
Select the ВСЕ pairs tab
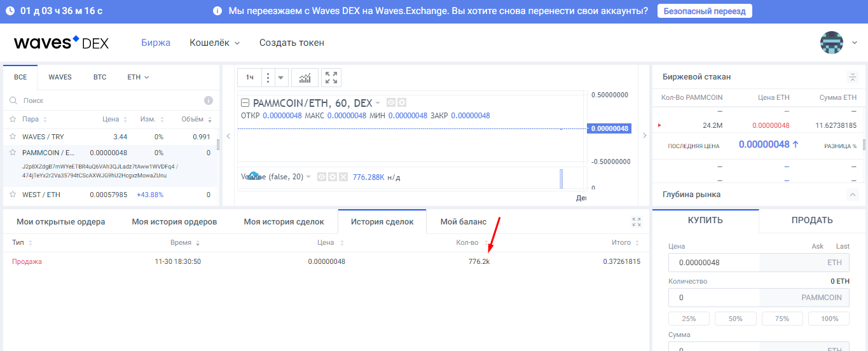tap(21, 77)
